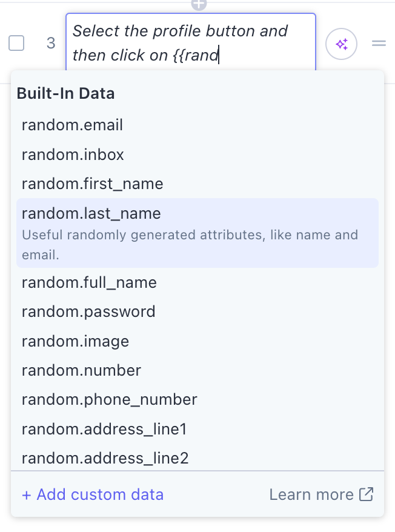
Task: Choose random.address_line2 at the bottom
Action: point(104,457)
